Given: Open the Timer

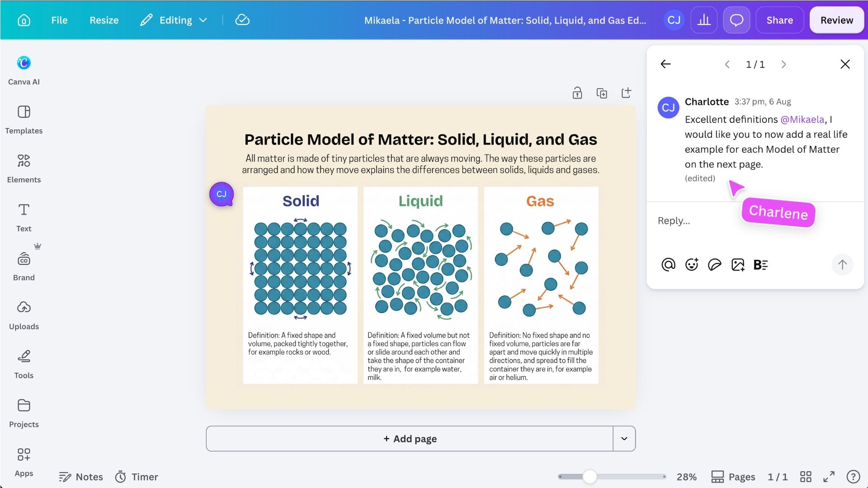Looking at the screenshot, I should [x=137, y=477].
